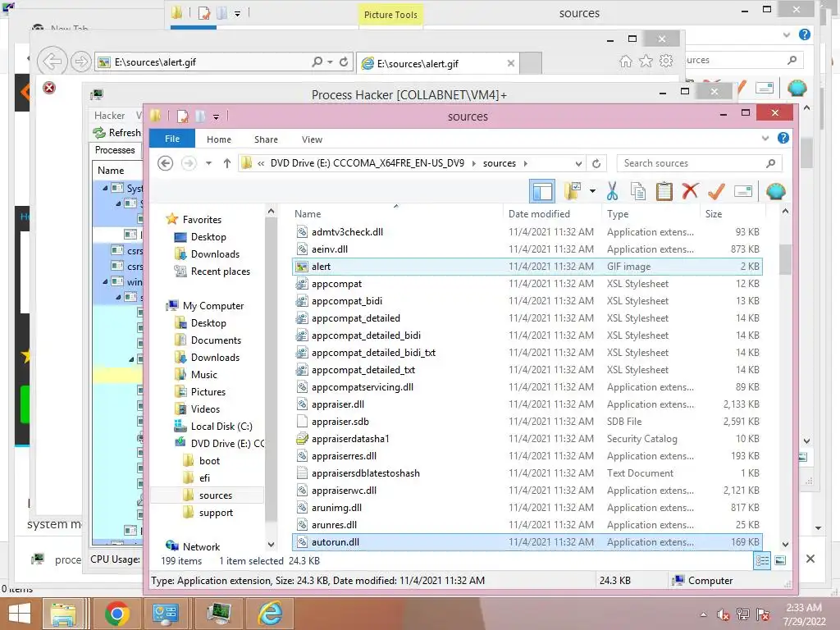This screenshot has height=630, width=840.
Task: Open the address bar history dropdown
Action: click(x=578, y=163)
